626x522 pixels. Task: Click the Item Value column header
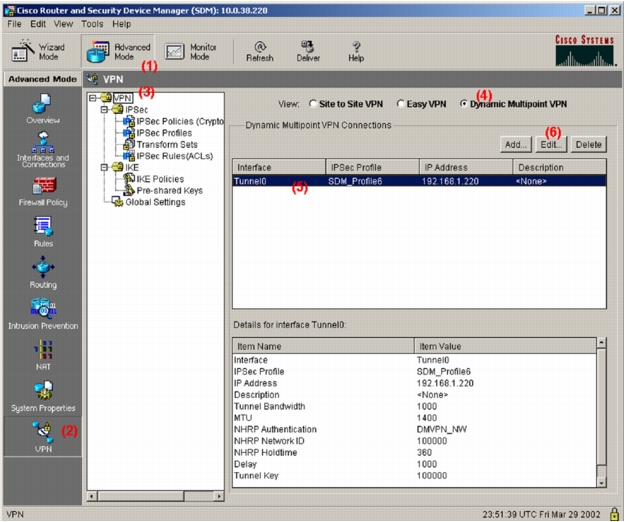click(x=505, y=346)
